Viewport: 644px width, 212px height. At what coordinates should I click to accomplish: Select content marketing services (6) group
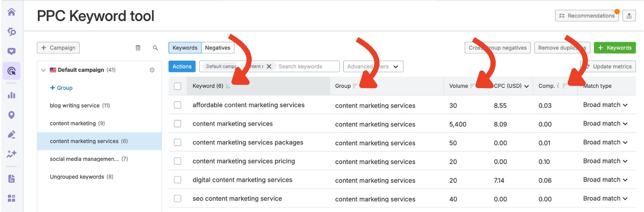[x=99, y=141]
